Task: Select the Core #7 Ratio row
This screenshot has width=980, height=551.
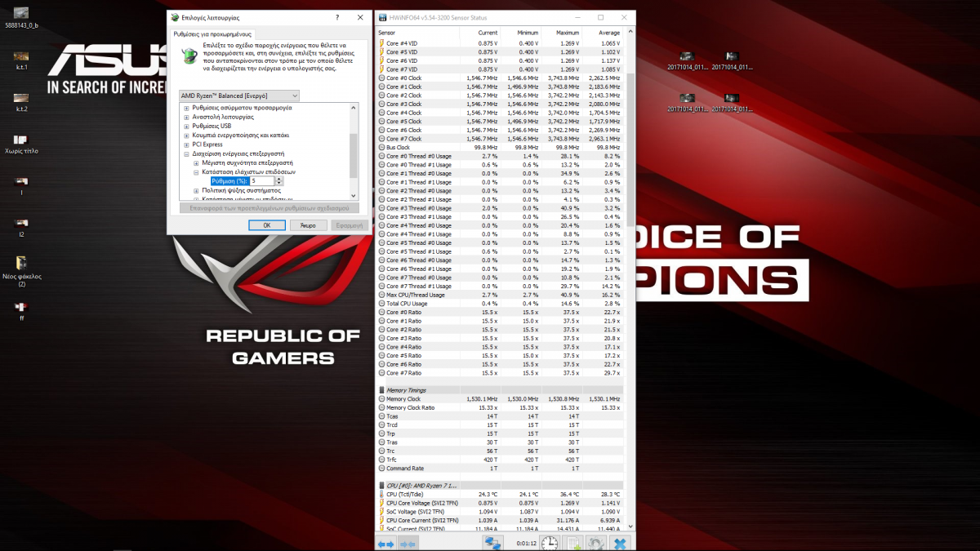Action: 500,373
